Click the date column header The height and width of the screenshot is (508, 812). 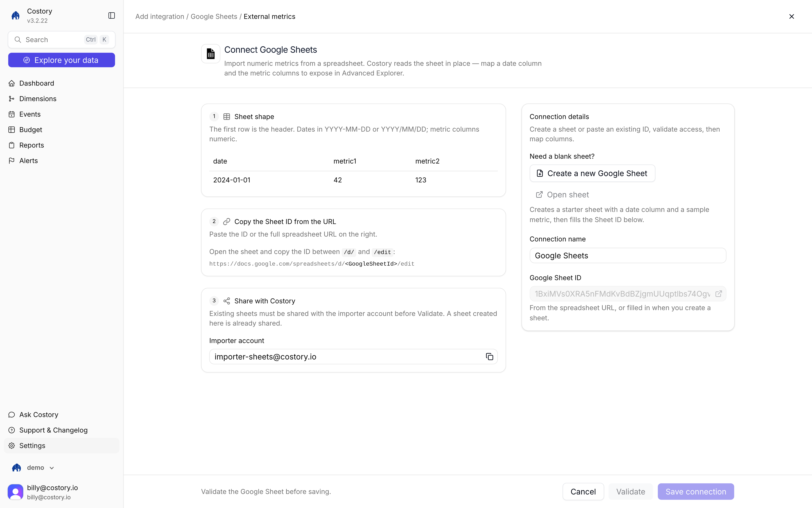(220, 161)
